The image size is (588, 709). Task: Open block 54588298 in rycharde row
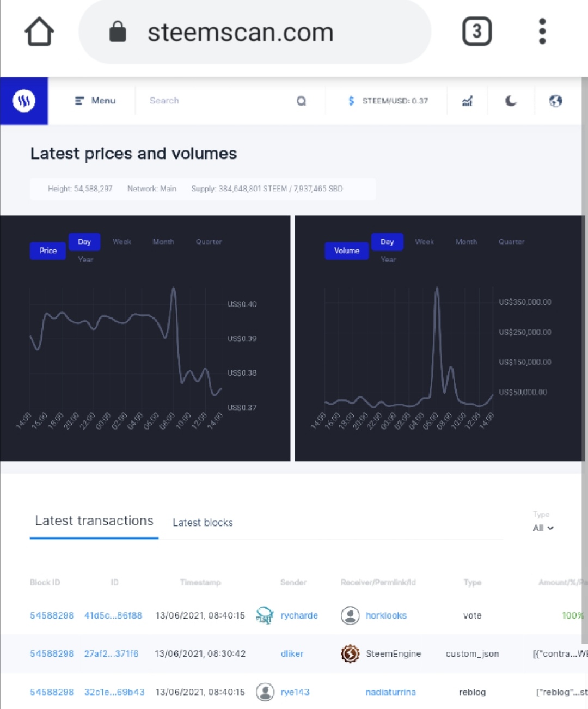(x=52, y=616)
